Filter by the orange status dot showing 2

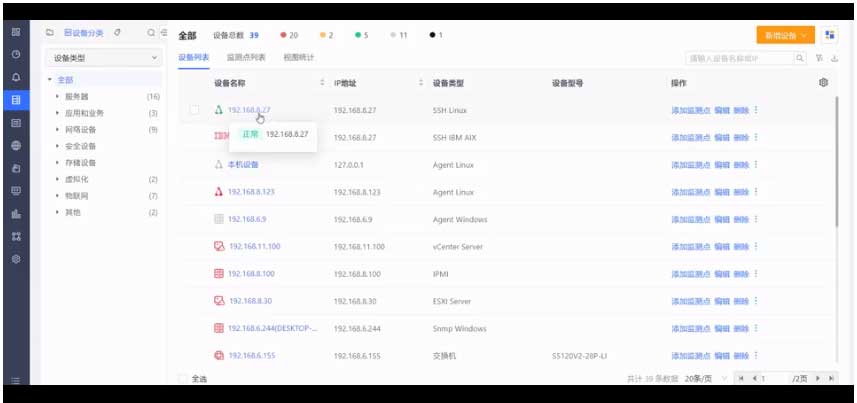tap(326, 35)
